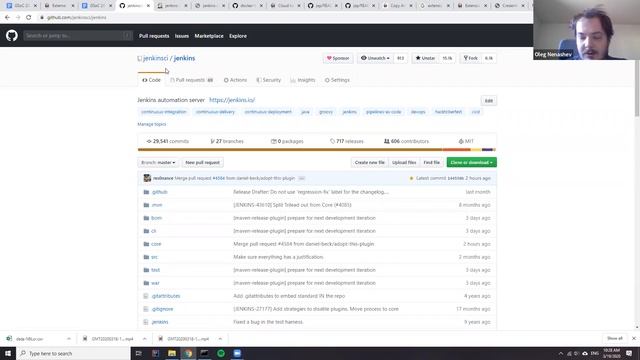Open the bom folder
This screenshot has width=640, height=360.
click(156, 218)
